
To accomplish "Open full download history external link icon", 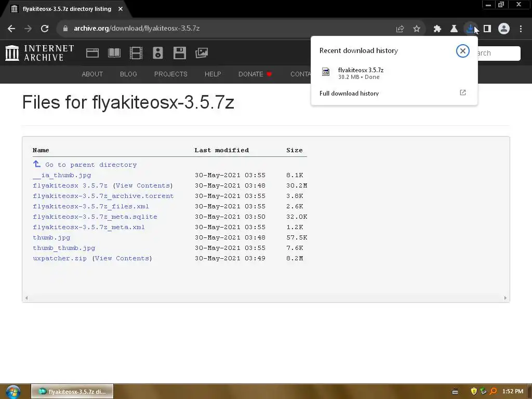I will tap(463, 92).
